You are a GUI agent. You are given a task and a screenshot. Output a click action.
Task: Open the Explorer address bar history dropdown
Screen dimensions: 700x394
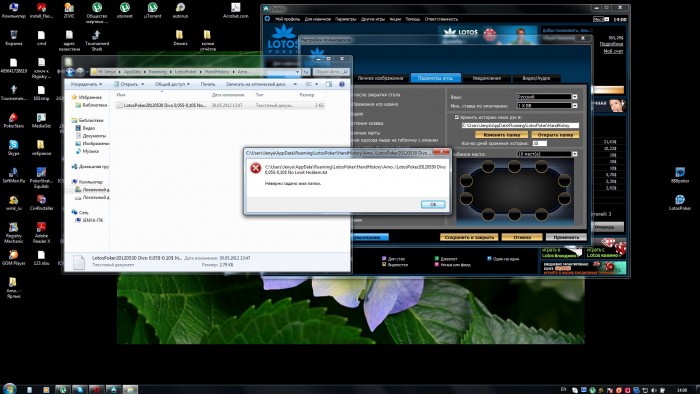(297, 72)
